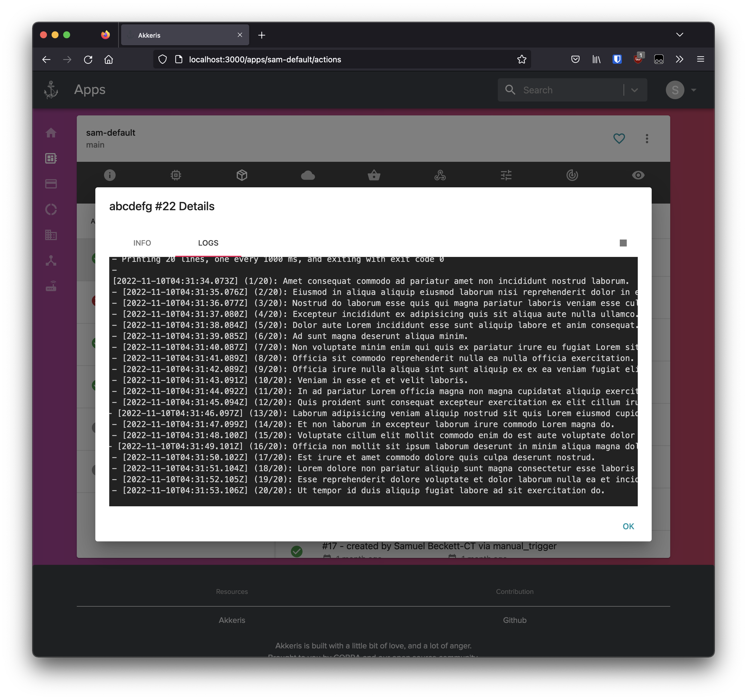
Task: Bookmark page with star icon
Action: pyautogui.click(x=522, y=59)
